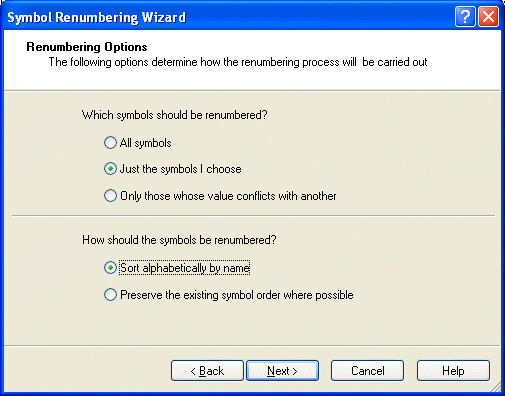Choose Preserve the existing symbol order where possible
505x396 pixels.
pos(229,295)
